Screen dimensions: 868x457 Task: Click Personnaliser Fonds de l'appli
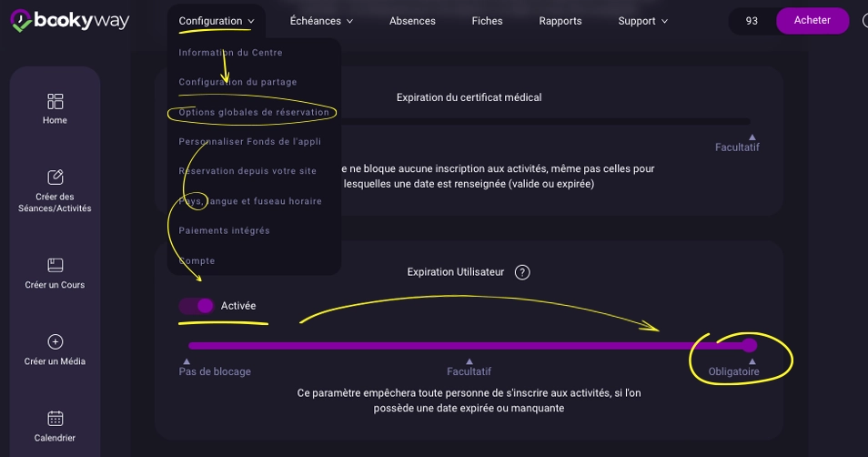coord(249,142)
